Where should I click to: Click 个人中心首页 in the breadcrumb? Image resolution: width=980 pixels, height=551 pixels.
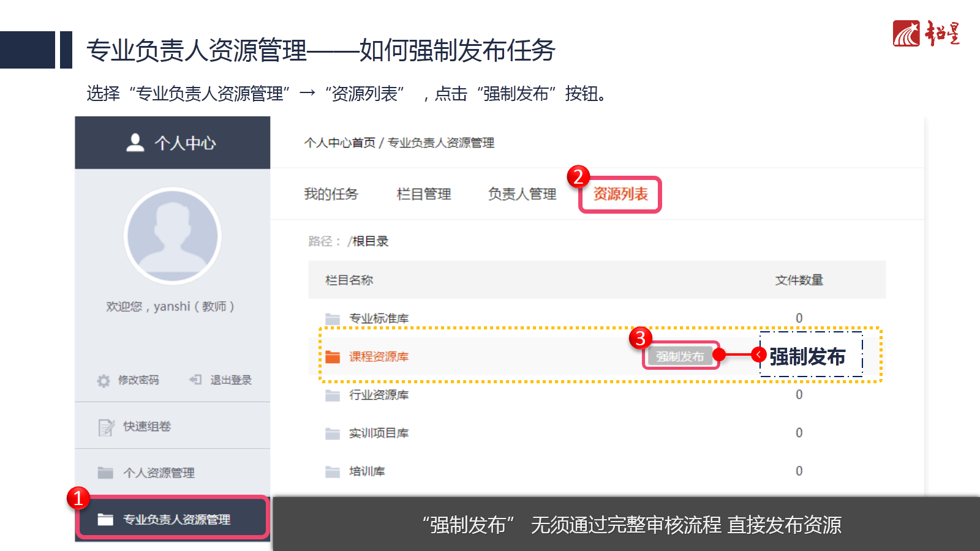340,143
